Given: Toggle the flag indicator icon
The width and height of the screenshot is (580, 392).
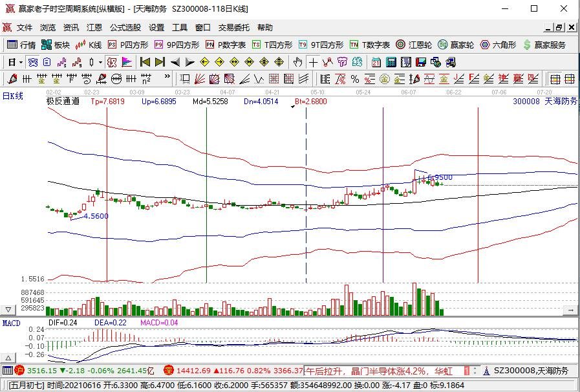Looking at the screenshot, I should [x=127, y=62].
